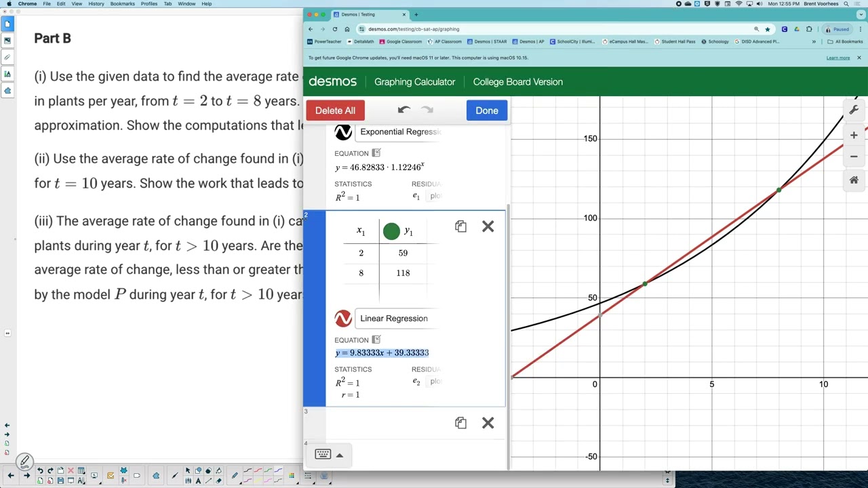Image resolution: width=868 pixels, height=488 pixels.
Task: Click the Desmos wrench graph settings icon
Action: tap(854, 110)
